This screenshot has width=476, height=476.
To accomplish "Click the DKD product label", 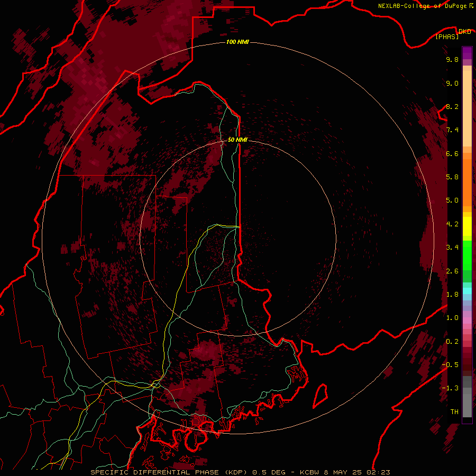I will [464, 32].
